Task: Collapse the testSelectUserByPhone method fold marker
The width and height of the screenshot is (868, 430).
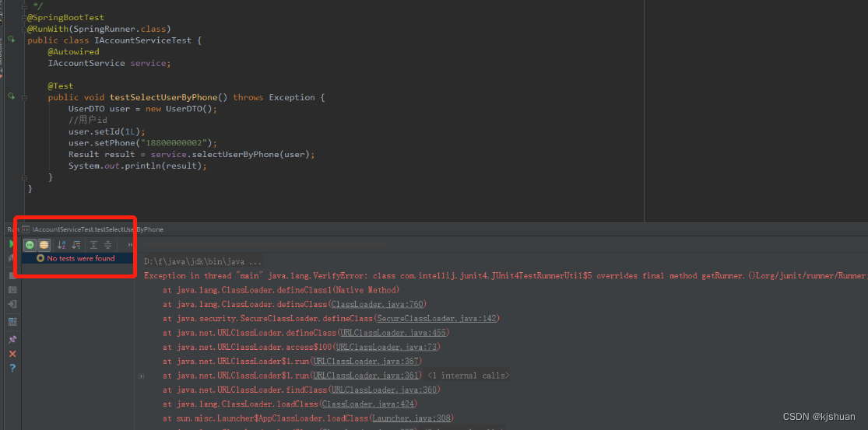Action: (x=24, y=97)
